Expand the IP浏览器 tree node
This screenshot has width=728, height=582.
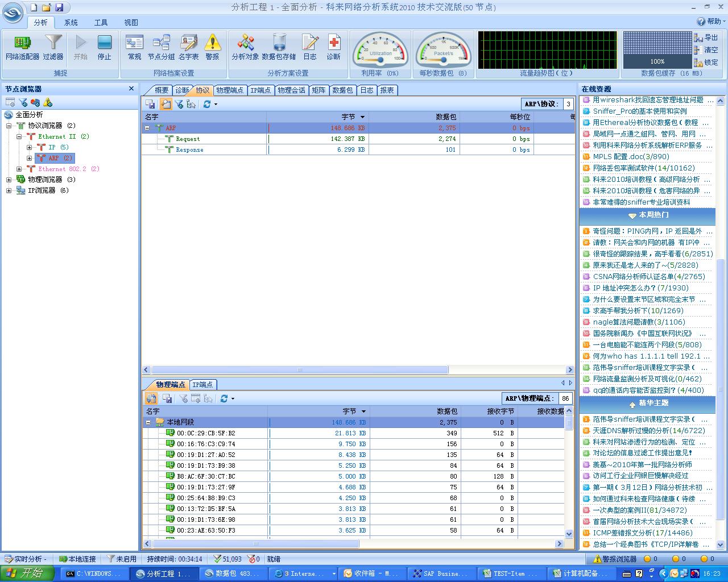9,190
